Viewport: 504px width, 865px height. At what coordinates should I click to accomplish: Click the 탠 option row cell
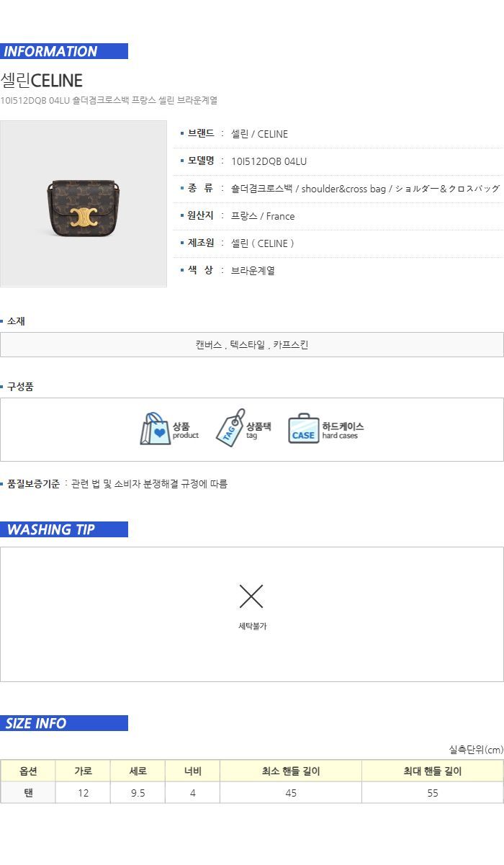click(x=28, y=793)
